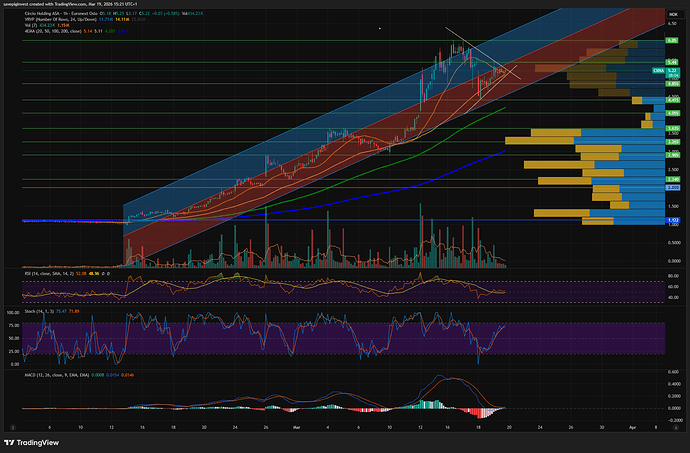Select the 2.905 green price level label
Image resolution: width=690 pixels, height=453 pixels.
tap(672, 155)
